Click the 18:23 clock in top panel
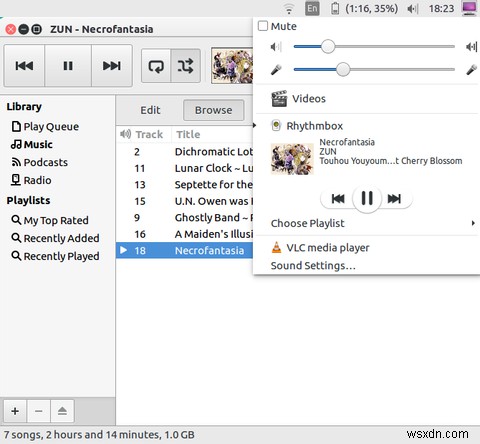This screenshot has height=444, width=480. tap(441, 8)
